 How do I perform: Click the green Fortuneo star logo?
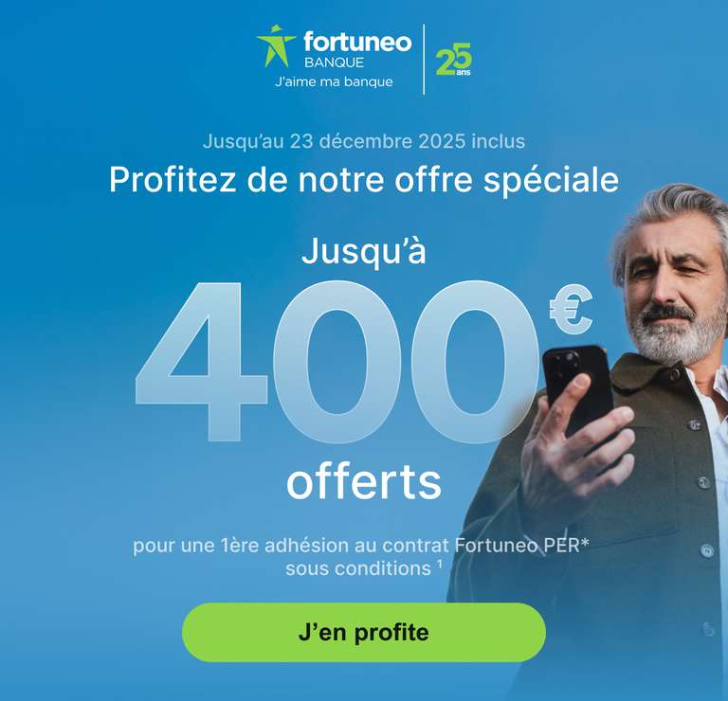coord(276,45)
